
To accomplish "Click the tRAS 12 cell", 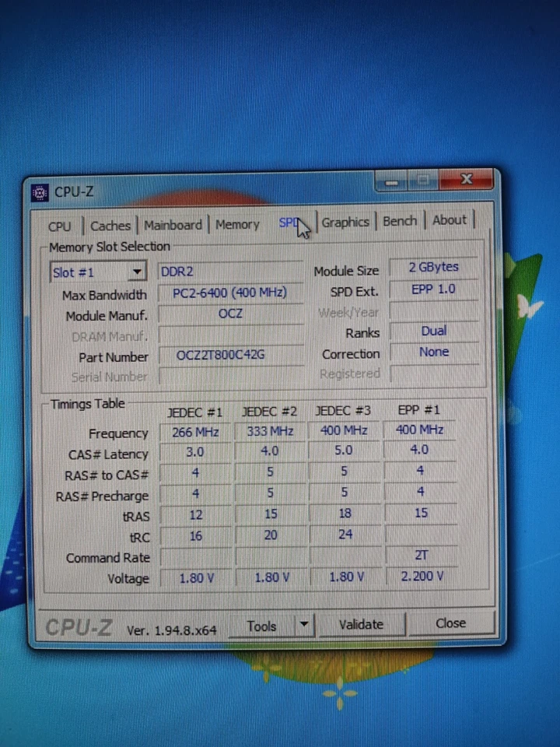I will [196, 515].
